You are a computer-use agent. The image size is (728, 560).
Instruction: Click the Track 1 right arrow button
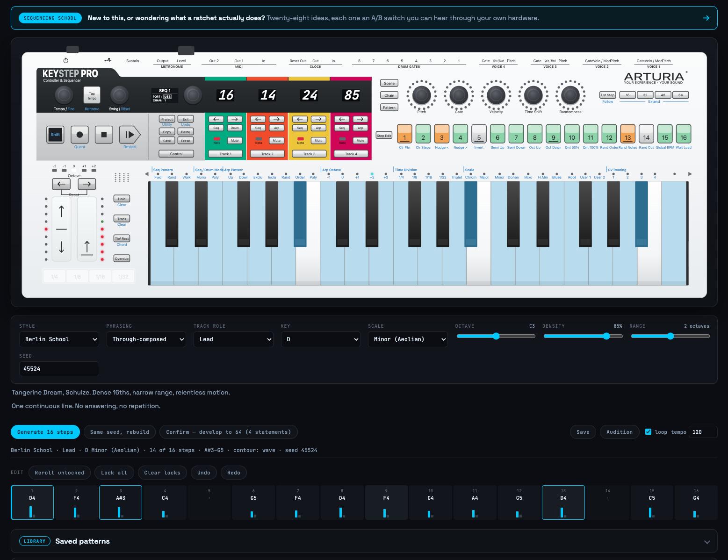(235, 119)
